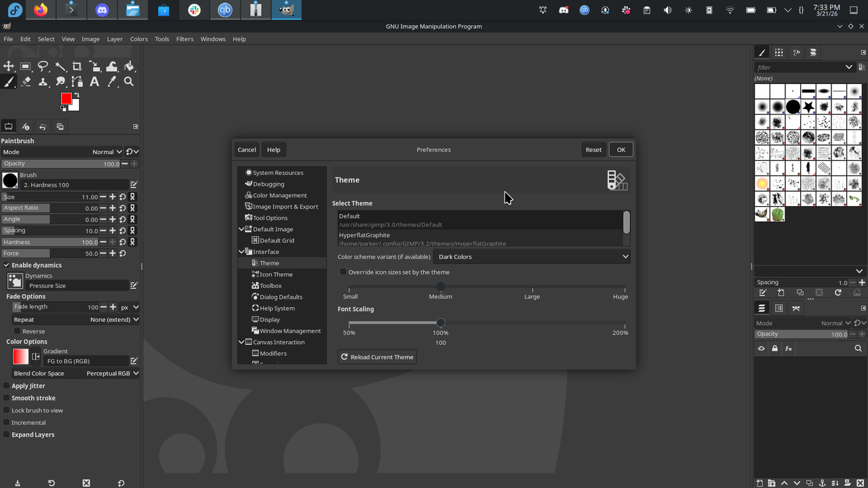Reset brush Size to default
868x488 pixels.
[x=123, y=197]
